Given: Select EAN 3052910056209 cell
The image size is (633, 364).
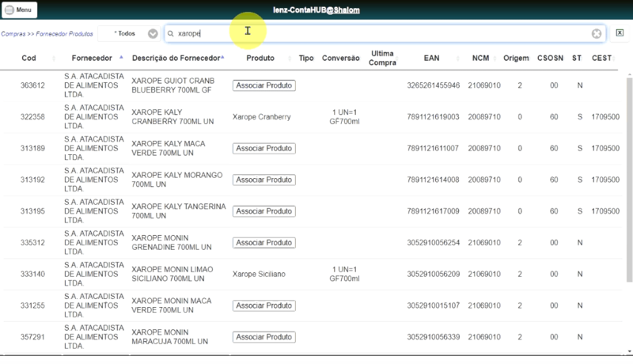Looking at the screenshot, I should (433, 275).
